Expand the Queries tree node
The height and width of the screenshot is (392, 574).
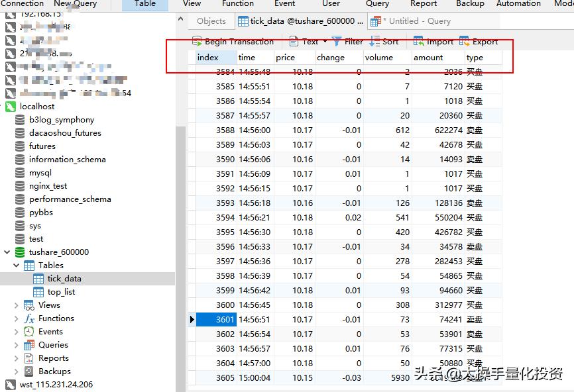pos(17,345)
